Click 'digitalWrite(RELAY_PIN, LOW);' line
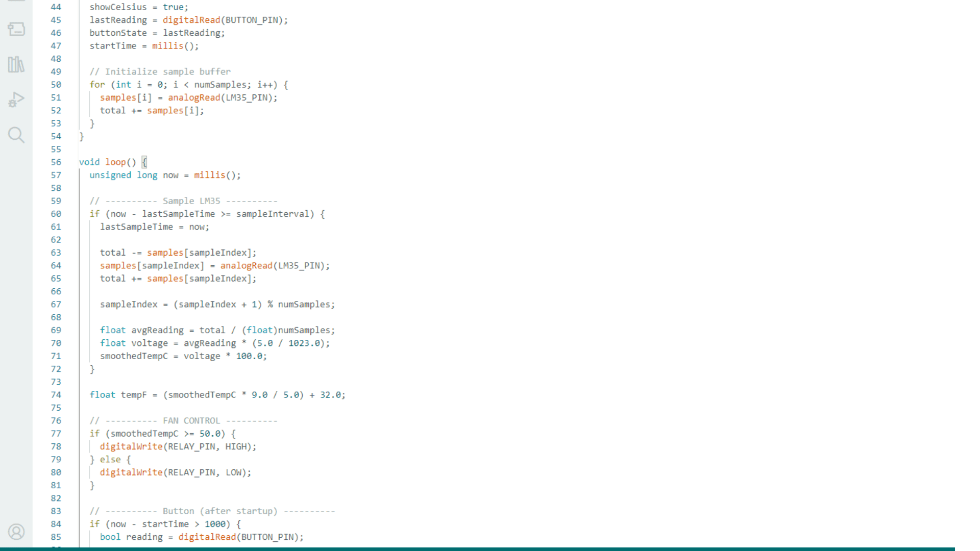The height and width of the screenshot is (551, 980). (x=176, y=472)
